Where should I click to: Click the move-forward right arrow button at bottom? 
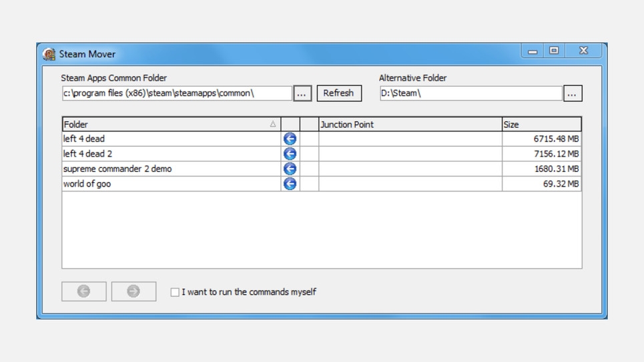pyautogui.click(x=133, y=291)
